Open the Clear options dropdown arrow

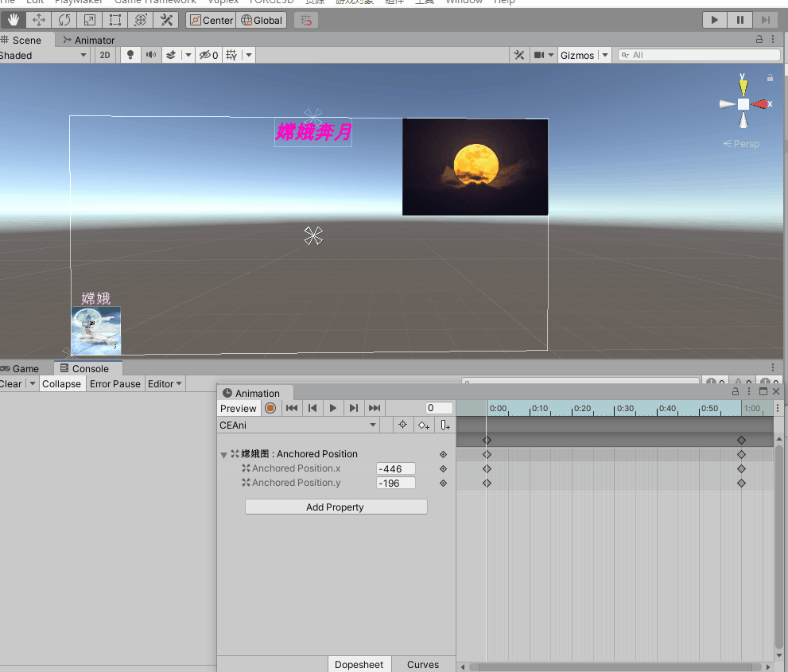tap(33, 384)
